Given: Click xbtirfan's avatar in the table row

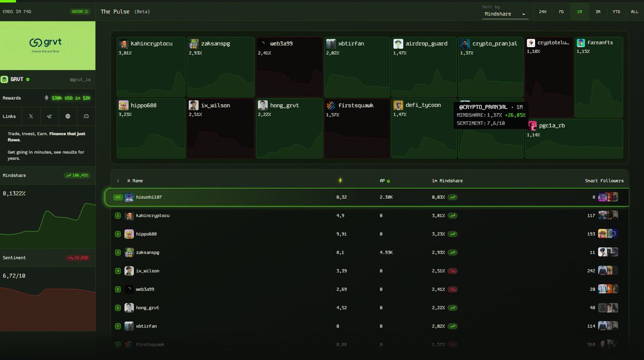Looking at the screenshot, I should 129,326.
